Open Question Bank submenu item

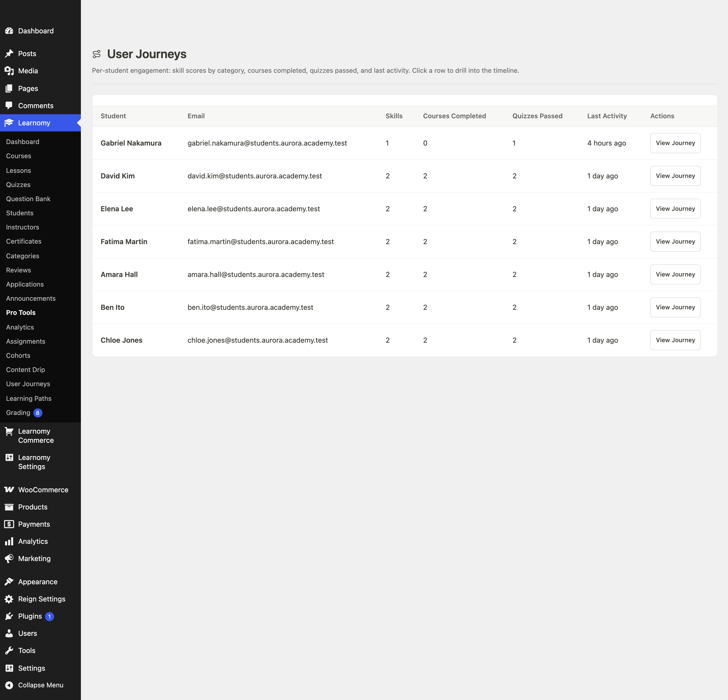28,199
